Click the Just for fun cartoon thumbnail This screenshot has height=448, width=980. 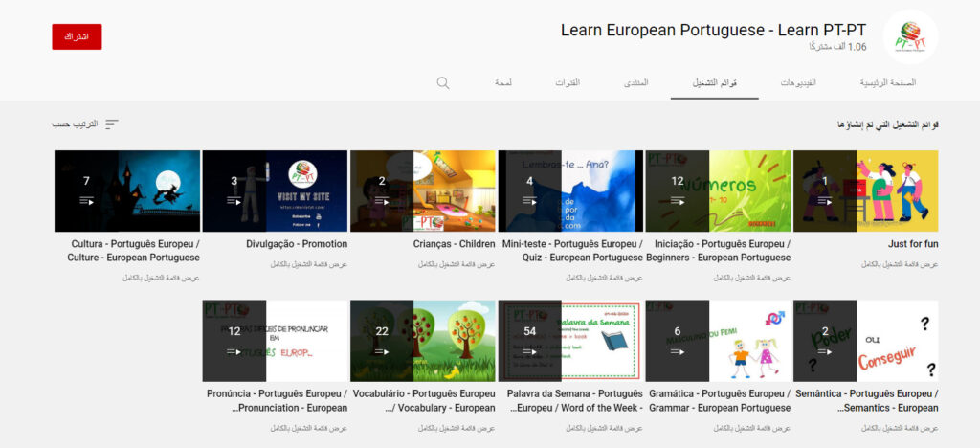866,191
